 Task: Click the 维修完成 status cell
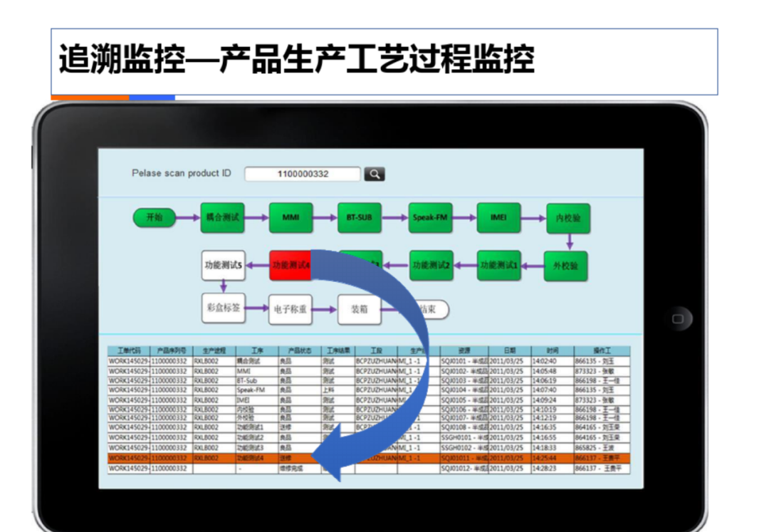(300, 468)
